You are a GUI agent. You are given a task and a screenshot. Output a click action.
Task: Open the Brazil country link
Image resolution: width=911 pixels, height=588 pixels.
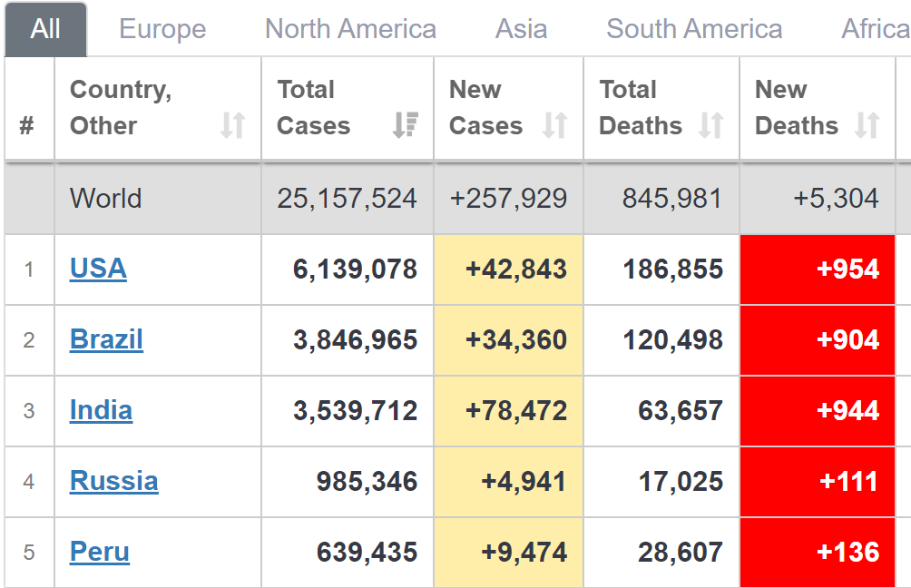[106, 340]
